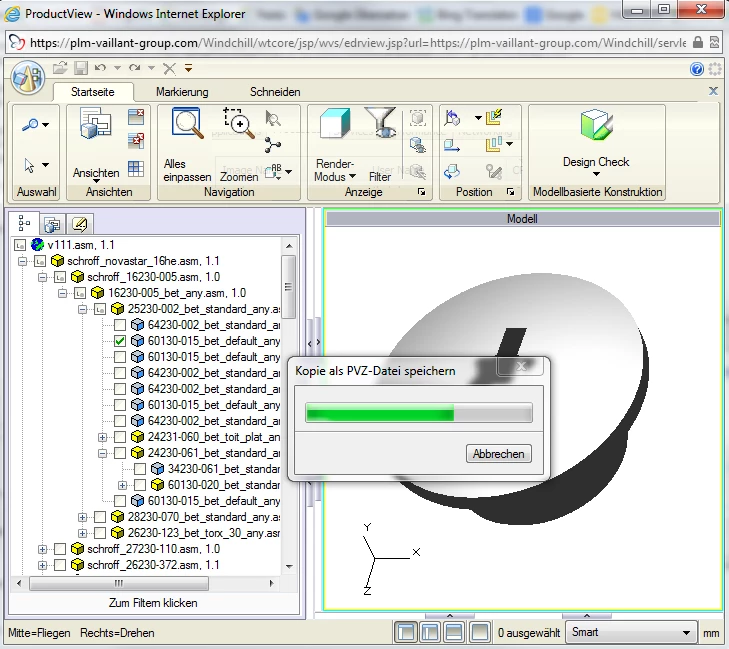Click the Ansichten views icon
The image size is (729, 649).
pyautogui.click(x=96, y=123)
